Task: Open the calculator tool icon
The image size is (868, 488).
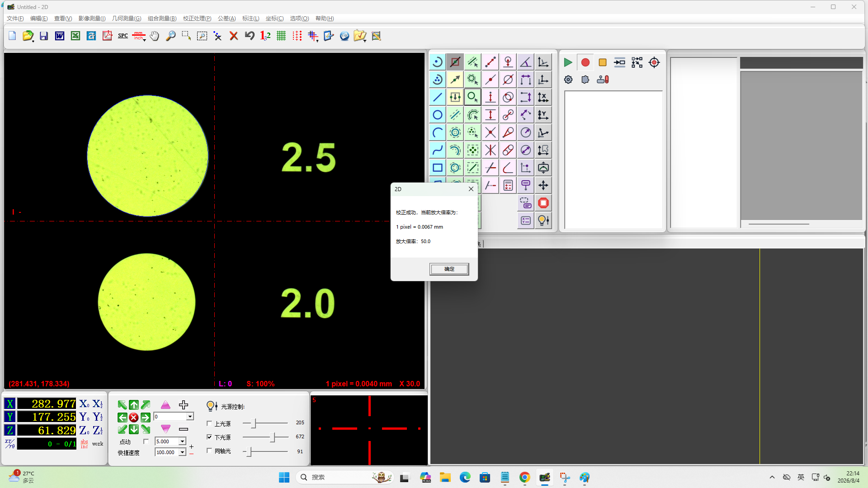Action: (508, 185)
